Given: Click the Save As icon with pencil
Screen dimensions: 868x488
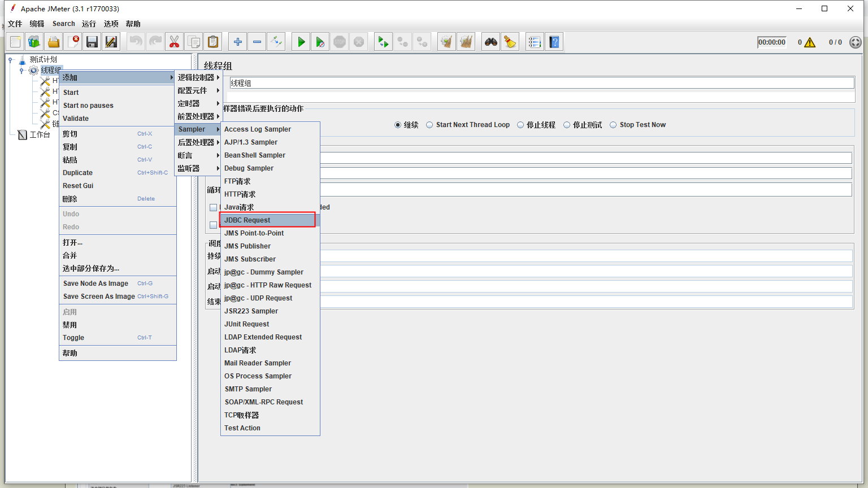Looking at the screenshot, I should (x=111, y=42).
